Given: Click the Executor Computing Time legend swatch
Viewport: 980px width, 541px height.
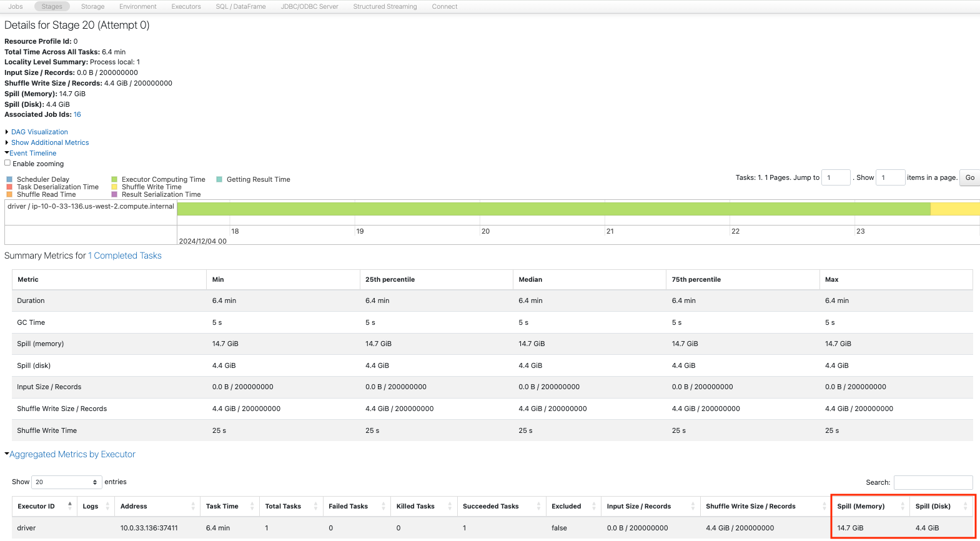Looking at the screenshot, I should click(114, 179).
